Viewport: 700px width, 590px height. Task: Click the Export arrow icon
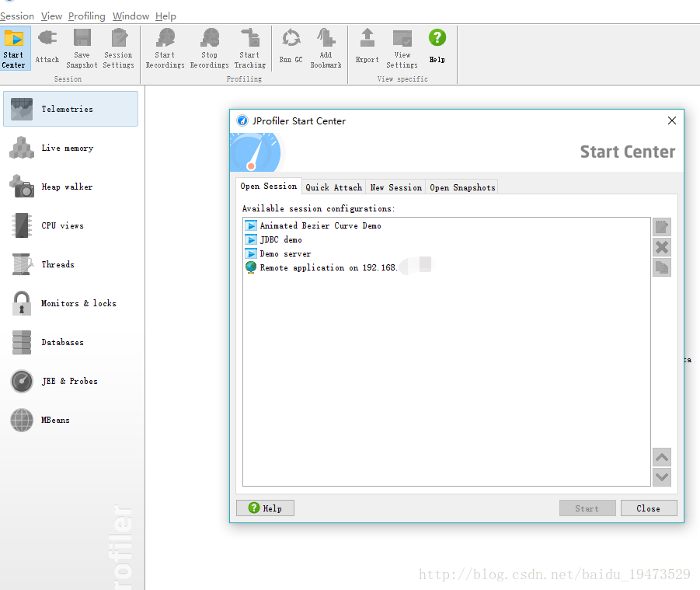pyautogui.click(x=367, y=37)
